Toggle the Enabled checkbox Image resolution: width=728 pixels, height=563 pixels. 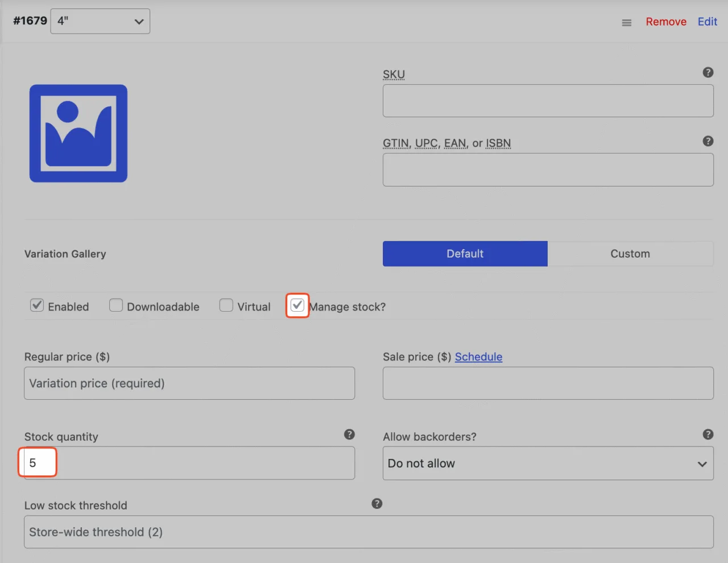(x=37, y=305)
